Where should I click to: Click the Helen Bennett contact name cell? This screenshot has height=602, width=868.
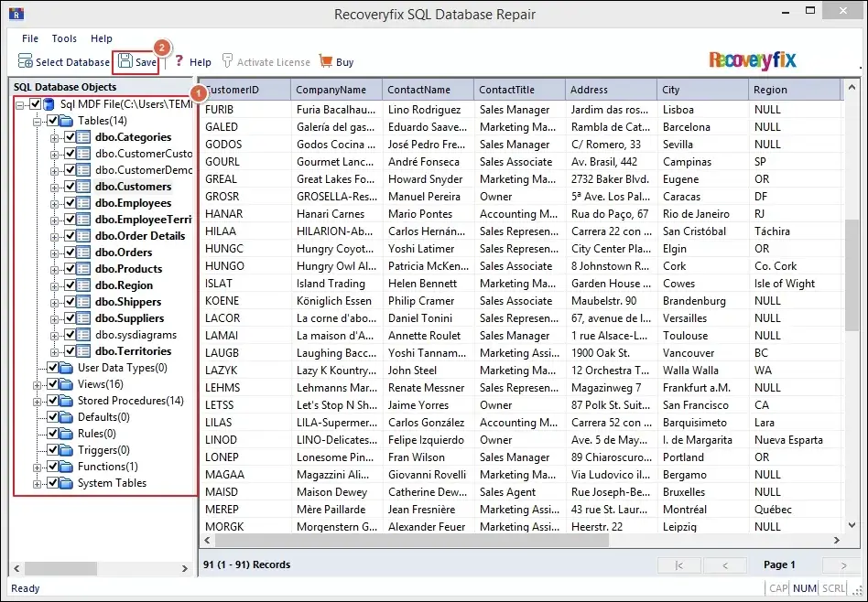428,284
